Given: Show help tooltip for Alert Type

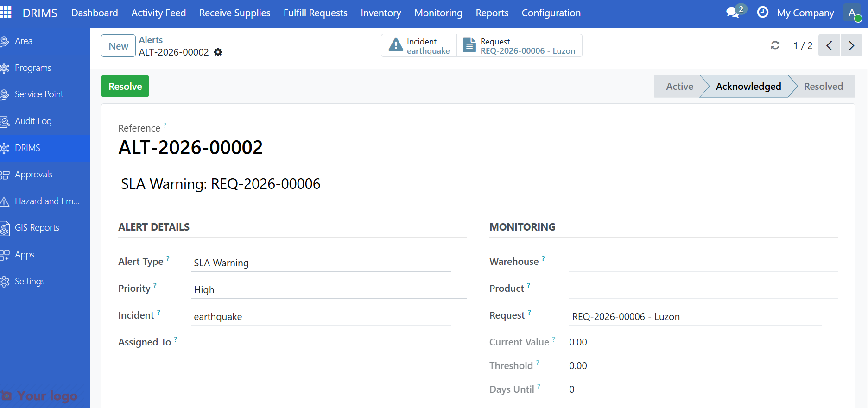Looking at the screenshot, I should pos(168,258).
